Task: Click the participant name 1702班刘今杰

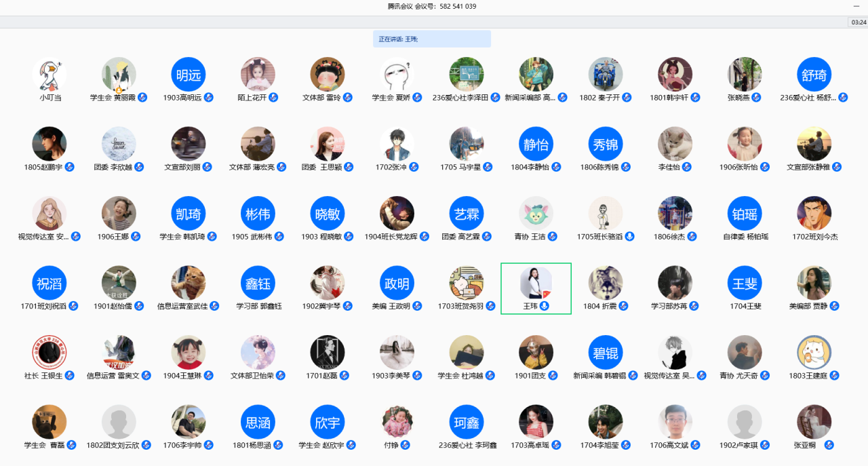Action: (x=814, y=237)
